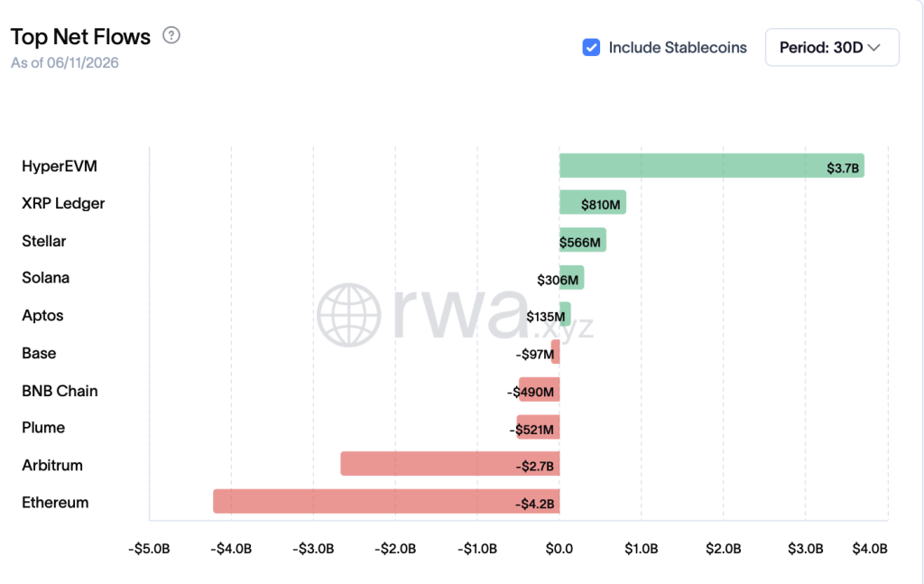Click the Arbitrum chain label
The image size is (924, 584).
click(x=52, y=466)
